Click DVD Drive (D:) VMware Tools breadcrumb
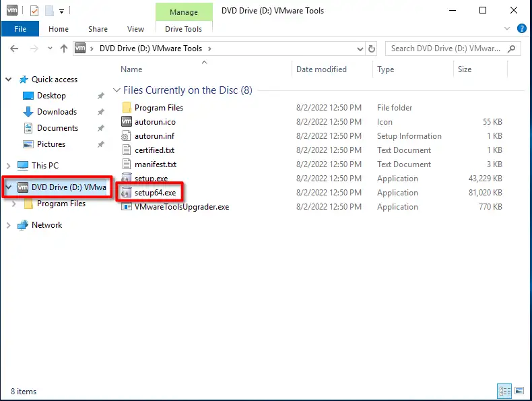 [x=151, y=49]
